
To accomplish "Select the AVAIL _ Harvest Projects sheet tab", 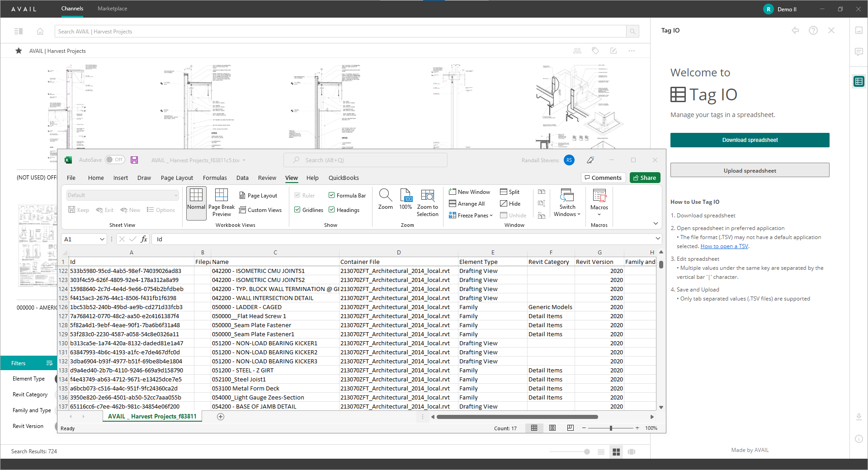I will click(152, 416).
